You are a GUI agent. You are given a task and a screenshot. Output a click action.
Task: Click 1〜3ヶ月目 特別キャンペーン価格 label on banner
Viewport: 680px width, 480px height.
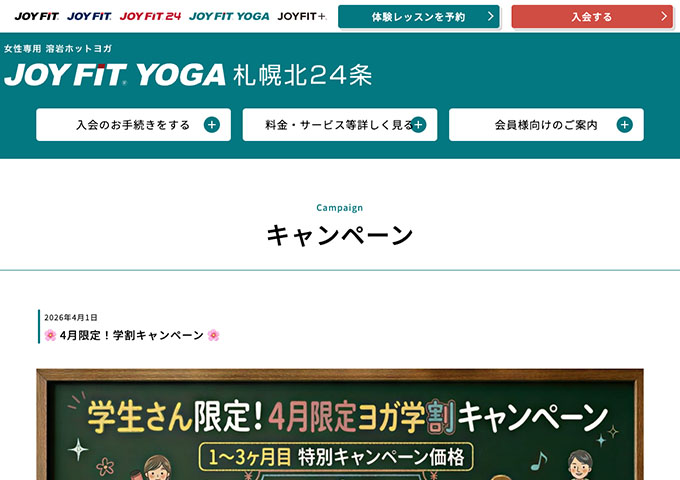pyautogui.click(x=336, y=457)
